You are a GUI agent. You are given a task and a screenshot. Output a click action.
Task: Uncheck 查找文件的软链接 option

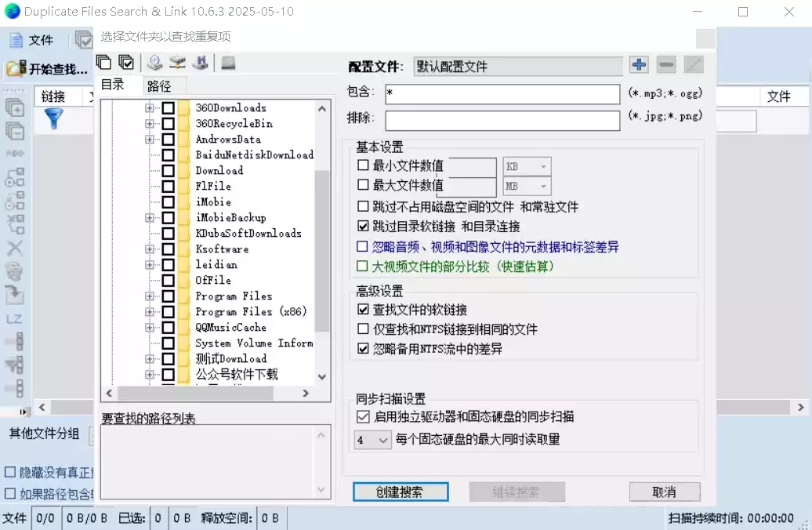click(363, 309)
